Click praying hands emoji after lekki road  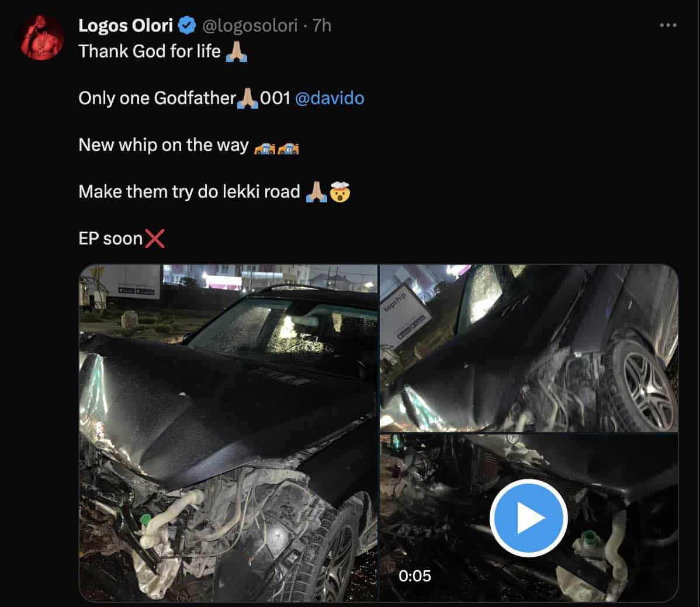click(316, 192)
